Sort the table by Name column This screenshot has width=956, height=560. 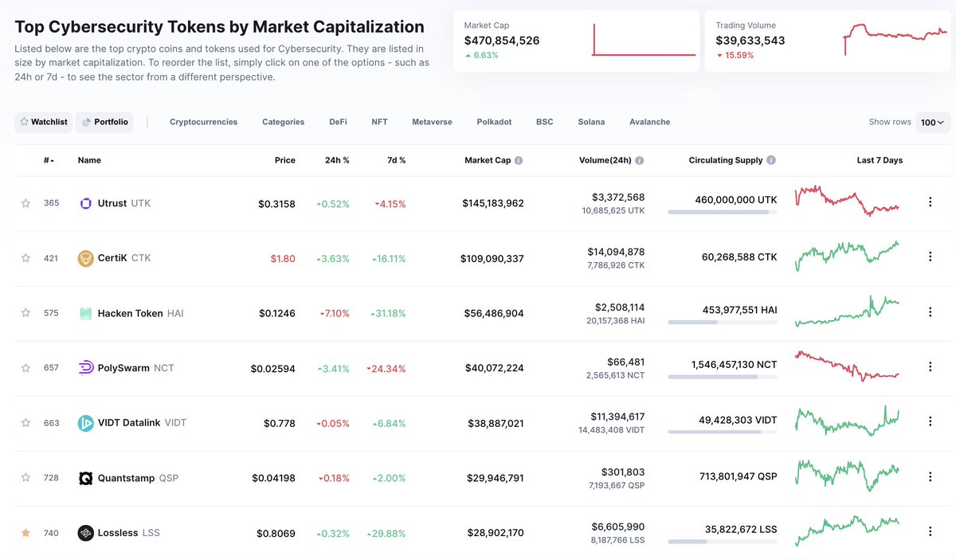pos(89,160)
